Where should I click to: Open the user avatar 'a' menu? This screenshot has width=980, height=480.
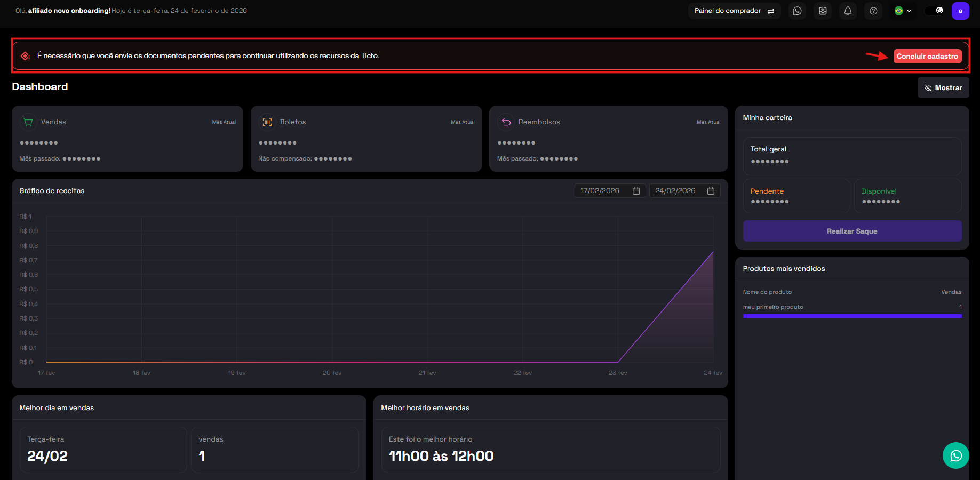[960, 11]
